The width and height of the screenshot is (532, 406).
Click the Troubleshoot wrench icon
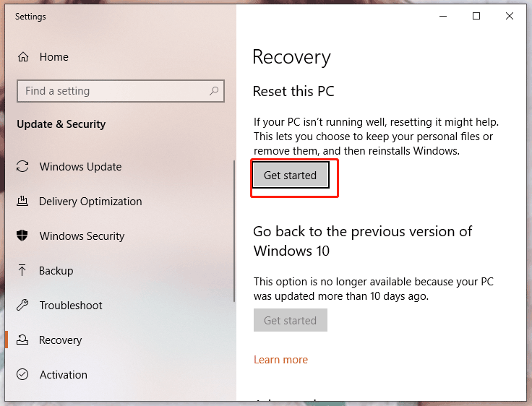click(22, 306)
